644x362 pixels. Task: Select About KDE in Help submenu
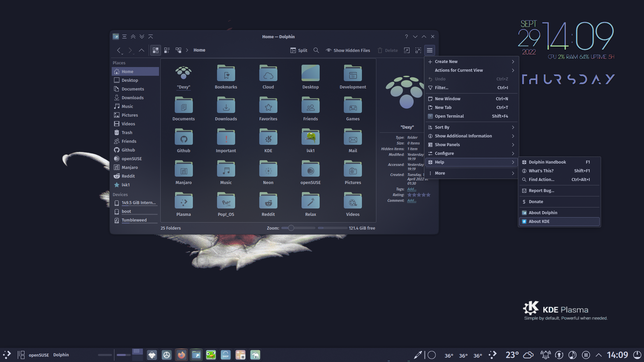pyautogui.click(x=559, y=221)
